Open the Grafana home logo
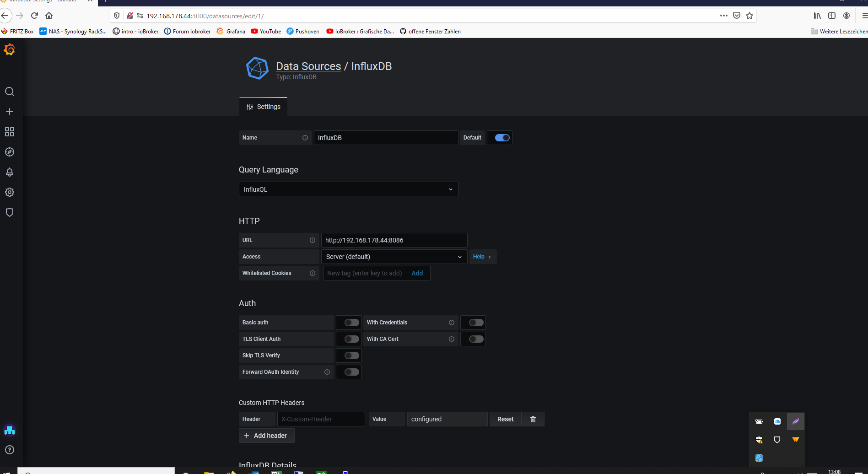 pos(10,49)
